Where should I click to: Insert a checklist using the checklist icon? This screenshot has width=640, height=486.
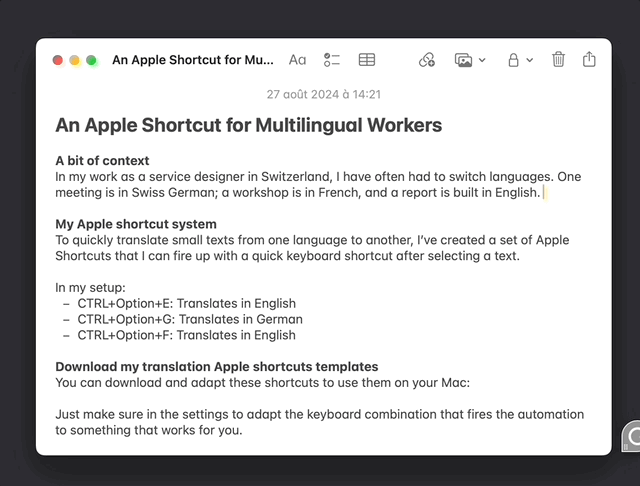tap(332, 60)
